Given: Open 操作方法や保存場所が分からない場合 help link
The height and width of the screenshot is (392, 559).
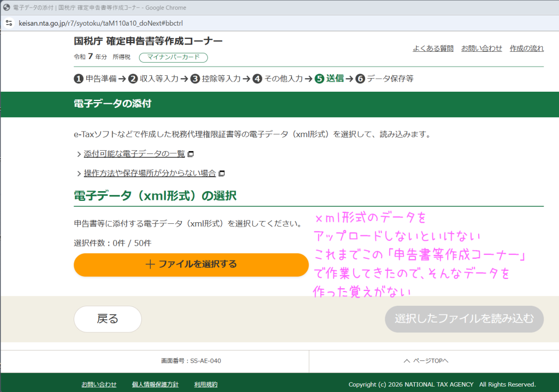Looking at the screenshot, I should [150, 174].
